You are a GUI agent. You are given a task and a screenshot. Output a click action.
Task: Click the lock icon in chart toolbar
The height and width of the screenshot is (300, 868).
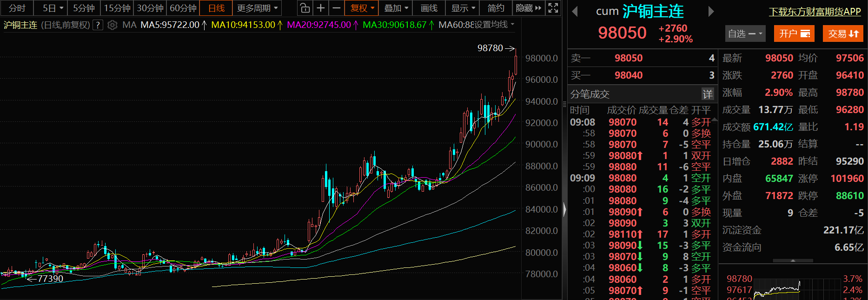click(x=305, y=8)
